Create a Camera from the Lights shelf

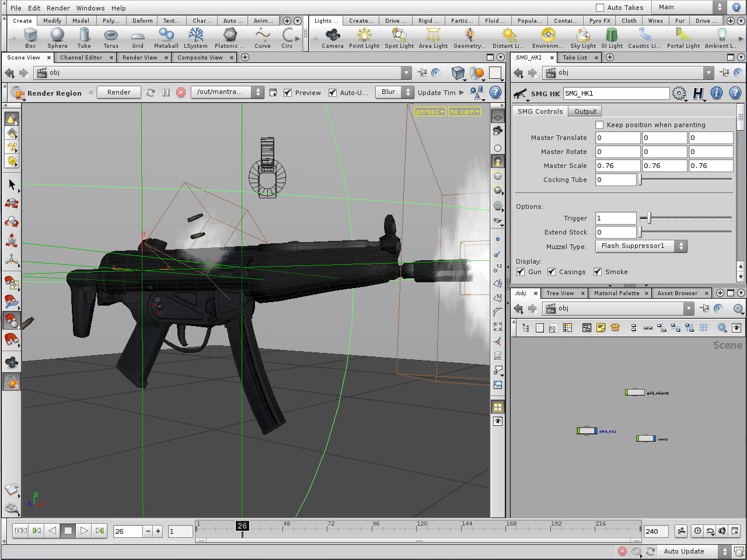(333, 37)
